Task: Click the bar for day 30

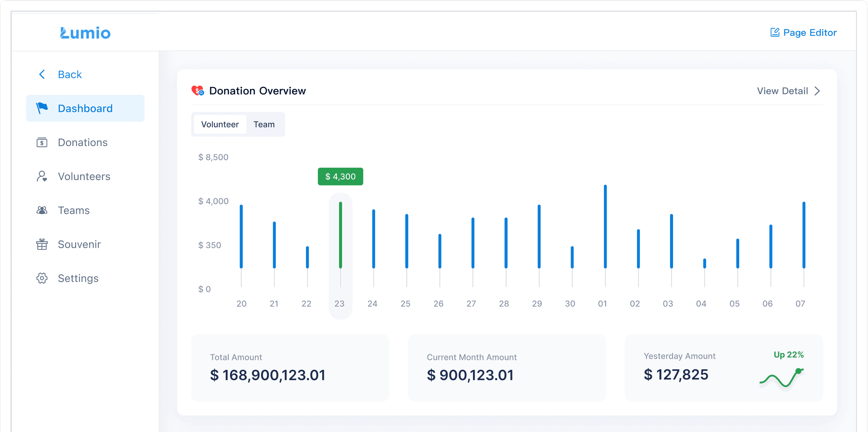Action: point(572,257)
